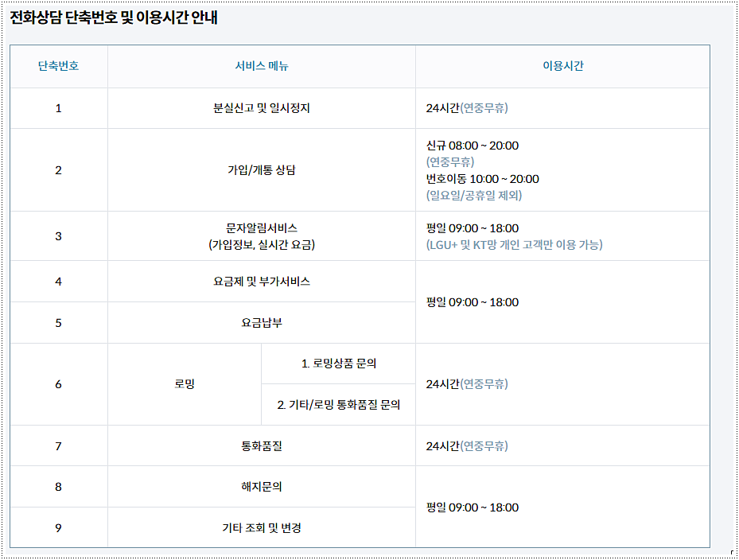Click the 기타/로밍 통화품질 문의 sub-menu item
739x560 pixels.
pyautogui.click(x=339, y=405)
